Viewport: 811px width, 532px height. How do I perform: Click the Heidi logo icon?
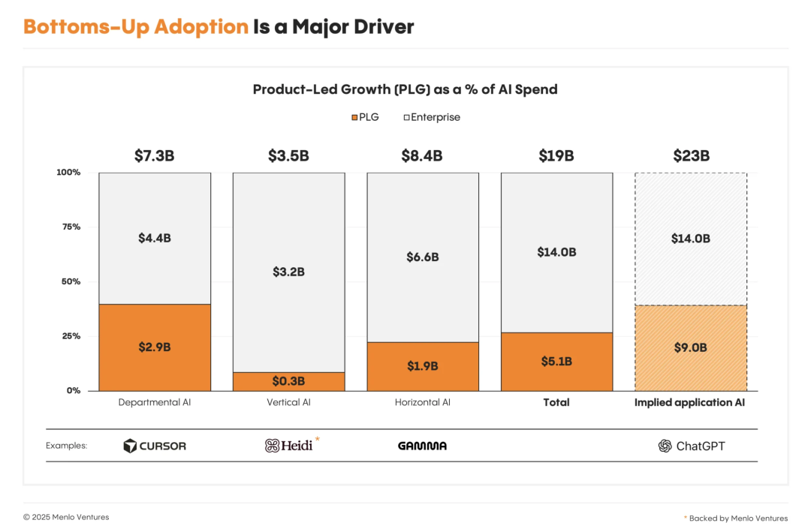click(x=272, y=446)
